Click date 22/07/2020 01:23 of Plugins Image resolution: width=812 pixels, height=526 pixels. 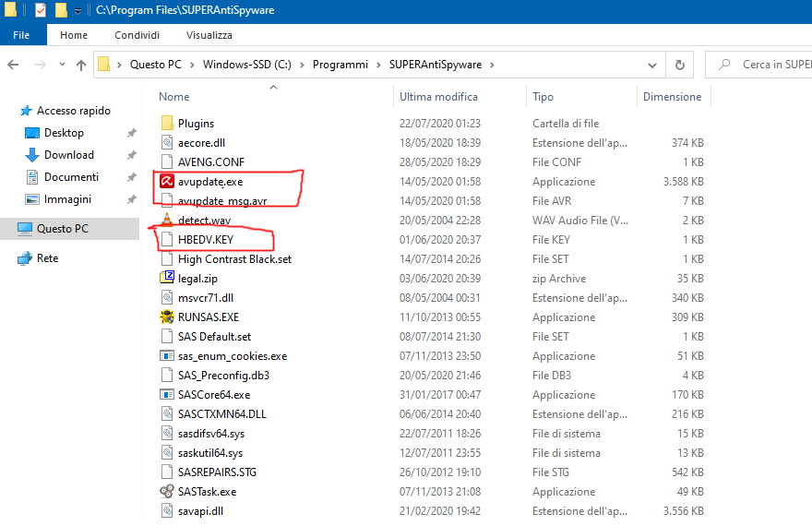[439, 124]
